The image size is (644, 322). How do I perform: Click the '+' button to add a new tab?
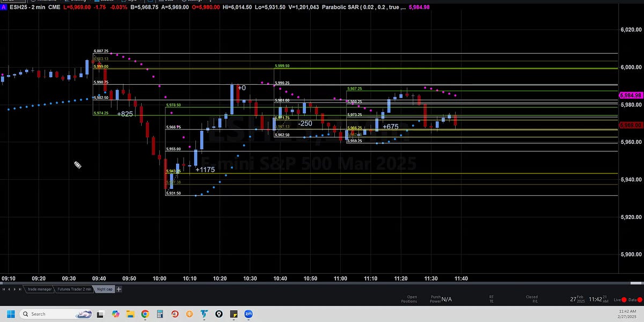(x=119, y=289)
